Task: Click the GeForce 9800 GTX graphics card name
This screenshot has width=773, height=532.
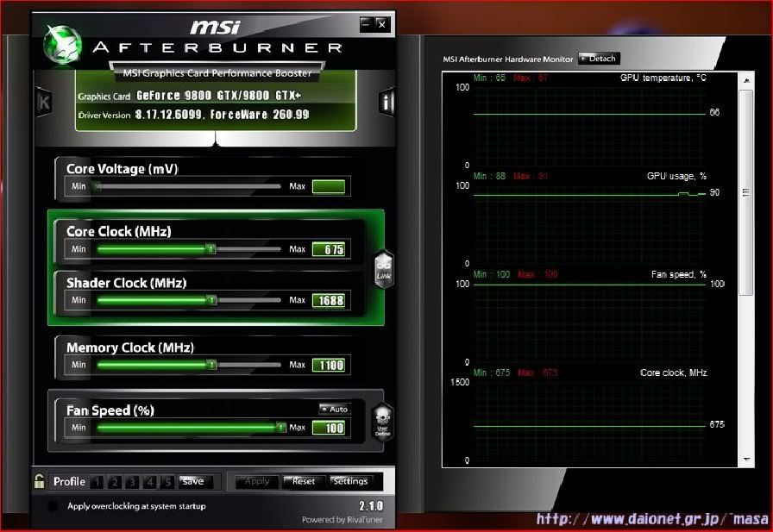Action: pos(218,96)
